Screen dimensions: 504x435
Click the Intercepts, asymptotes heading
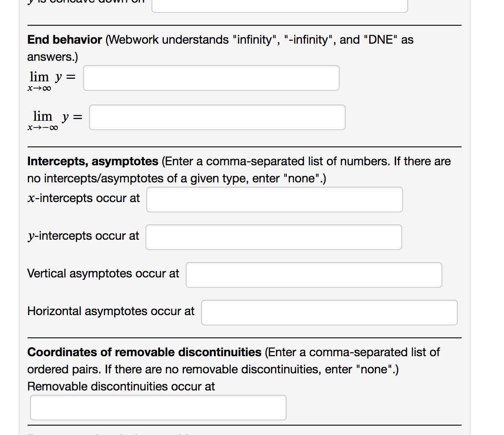(x=92, y=161)
